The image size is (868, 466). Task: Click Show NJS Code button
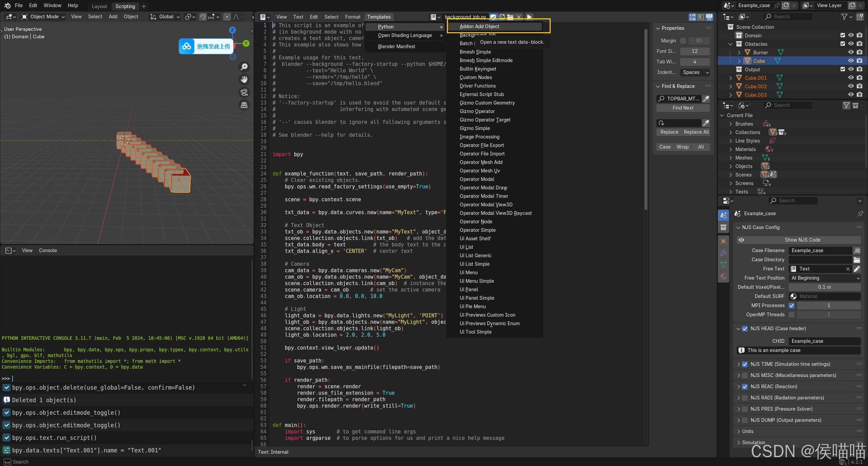799,240
